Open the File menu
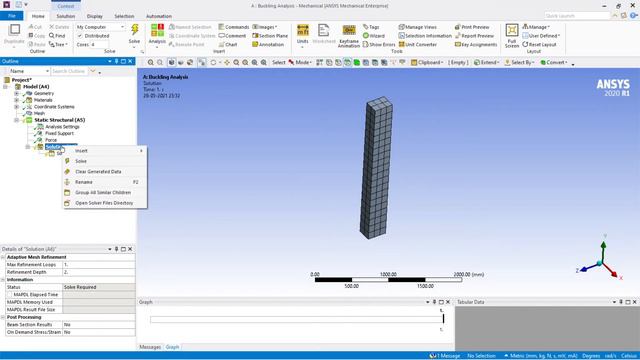 pyautogui.click(x=12, y=16)
